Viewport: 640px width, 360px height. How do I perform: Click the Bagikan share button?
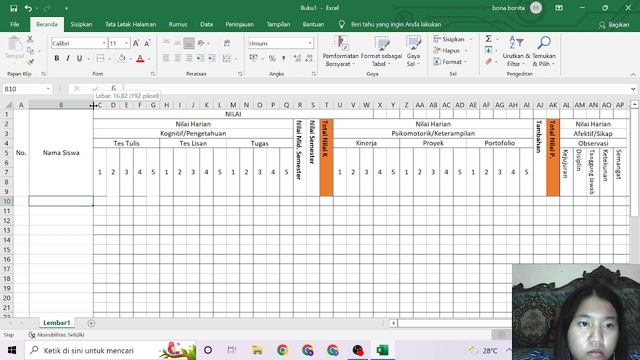point(614,25)
